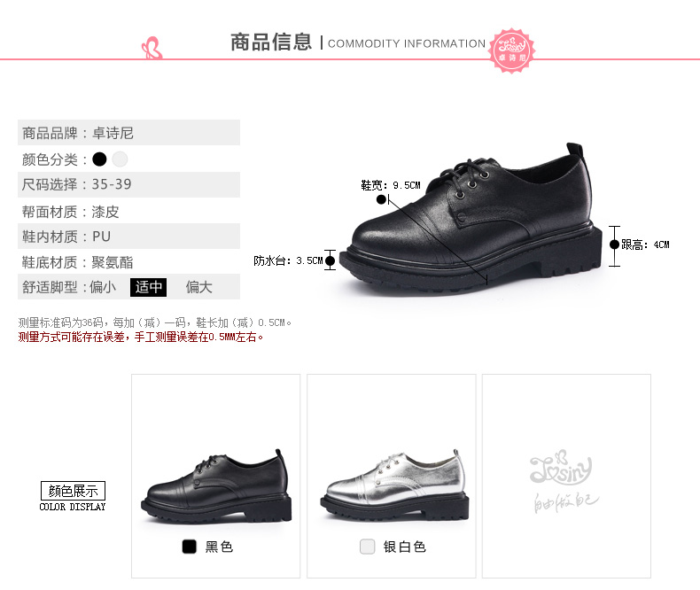700x590 pixels.
Task: Select the black color dot in 颜色分类
Action: 99,159
